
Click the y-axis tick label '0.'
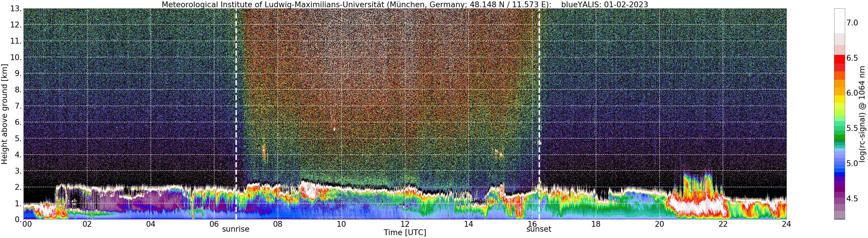point(18,219)
